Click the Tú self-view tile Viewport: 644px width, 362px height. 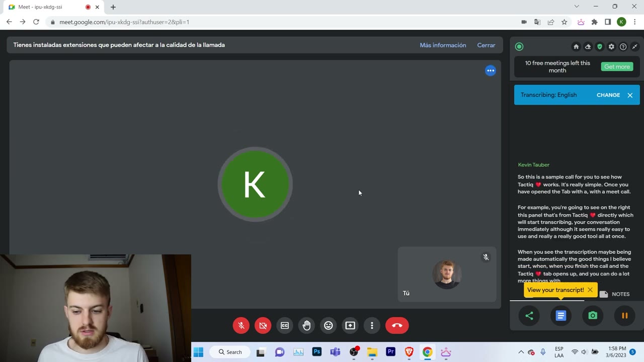pyautogui.click(x=447, y=274)
